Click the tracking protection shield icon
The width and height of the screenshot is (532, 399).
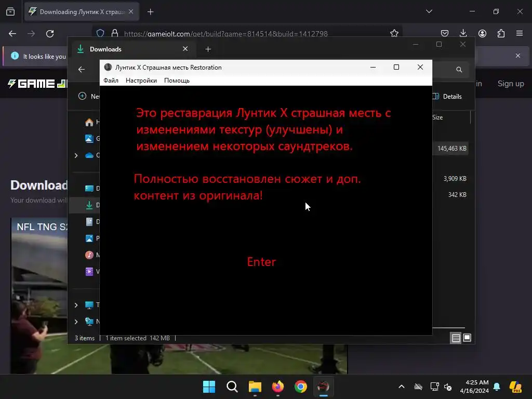point(100,33)
